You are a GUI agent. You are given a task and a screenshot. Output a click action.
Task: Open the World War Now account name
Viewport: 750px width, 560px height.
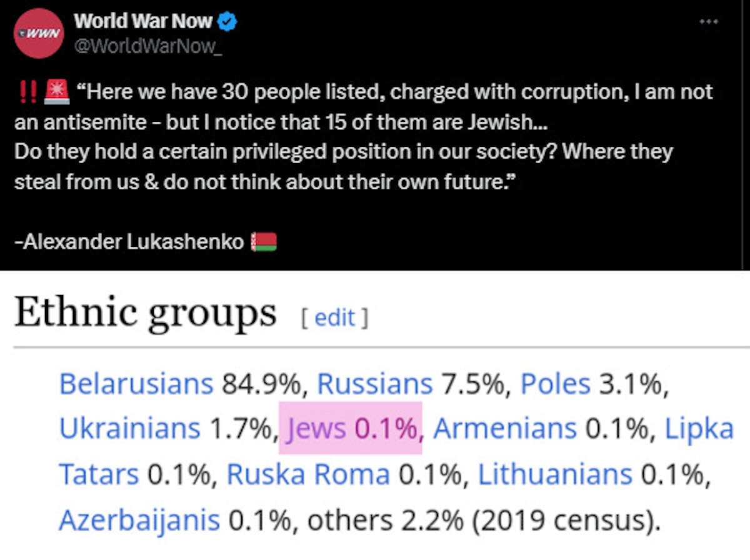(x=143, y=22)
